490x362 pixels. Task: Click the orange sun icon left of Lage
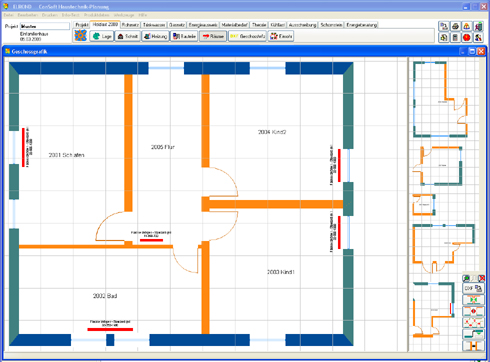click(80, 36)
